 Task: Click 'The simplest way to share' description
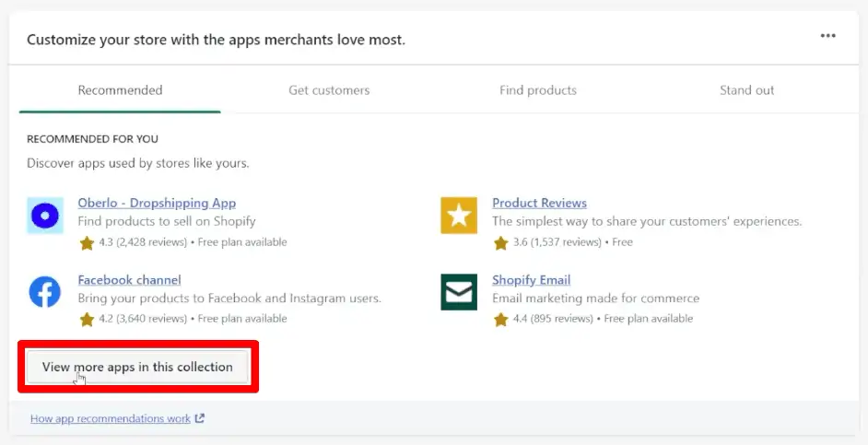[647, 222]
